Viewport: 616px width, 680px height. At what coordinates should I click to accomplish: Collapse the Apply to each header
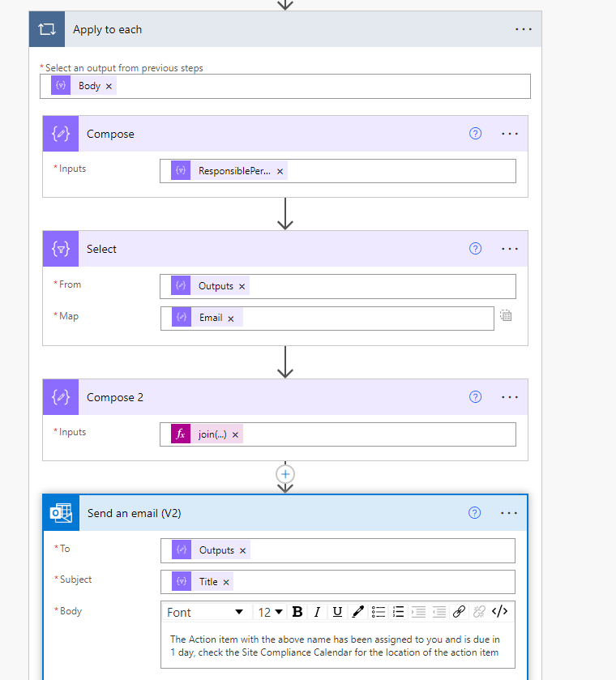(285, 29)
